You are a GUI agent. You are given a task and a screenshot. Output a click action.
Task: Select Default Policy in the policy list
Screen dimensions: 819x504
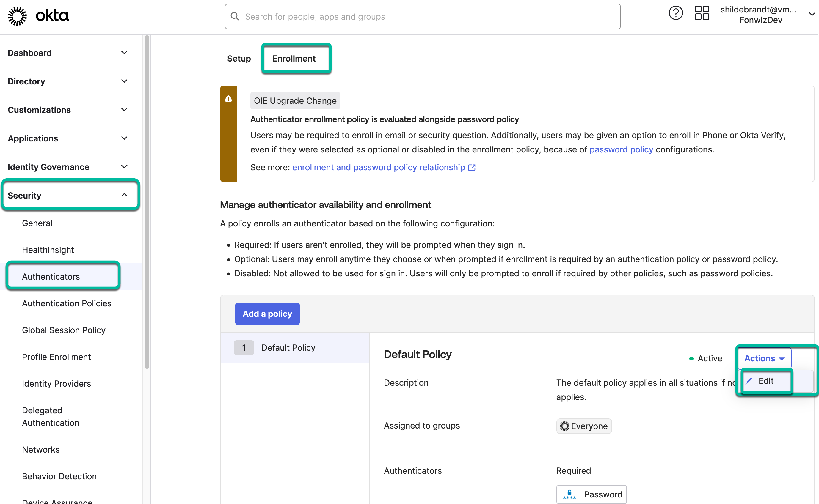click(x=288, y=347)
